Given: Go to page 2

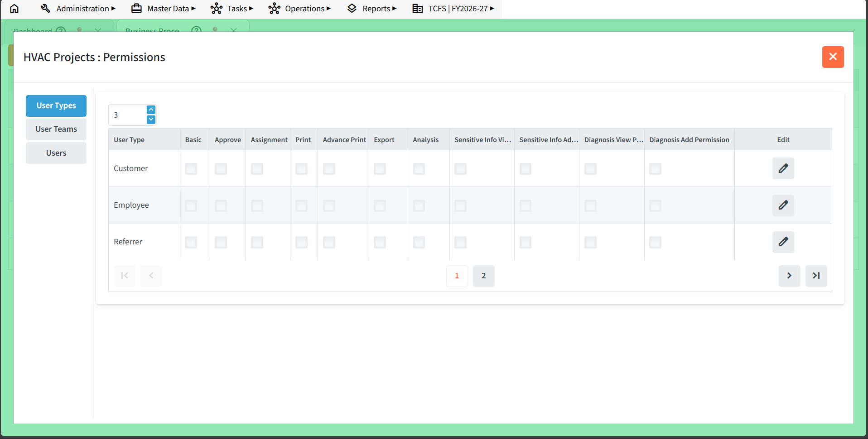Looking at the screenshot, I should point(484,276).
